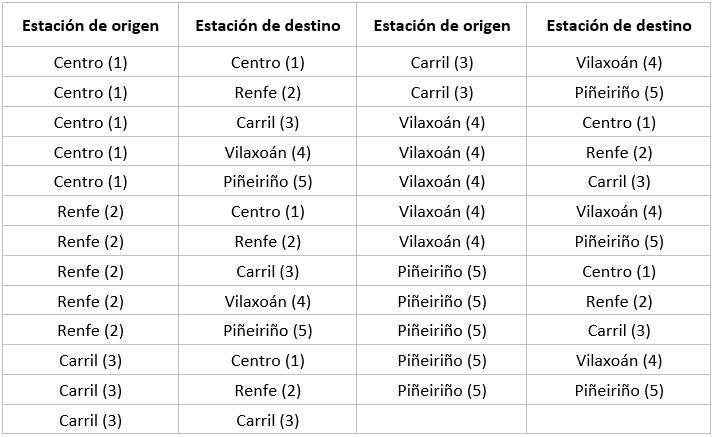Click origin Piñeiriño (5) with destination Renfe (2)

[442, 301]
